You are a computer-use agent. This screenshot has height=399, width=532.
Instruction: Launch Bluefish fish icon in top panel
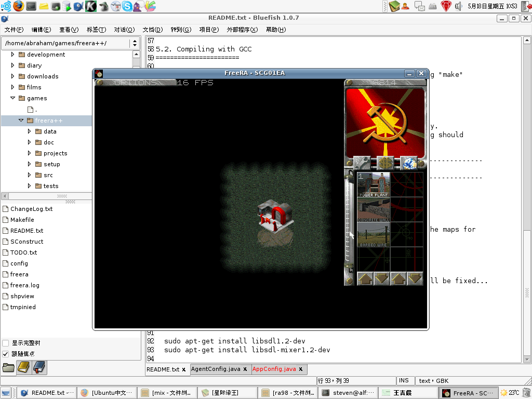pyautogui.click(x=78, y=6)
